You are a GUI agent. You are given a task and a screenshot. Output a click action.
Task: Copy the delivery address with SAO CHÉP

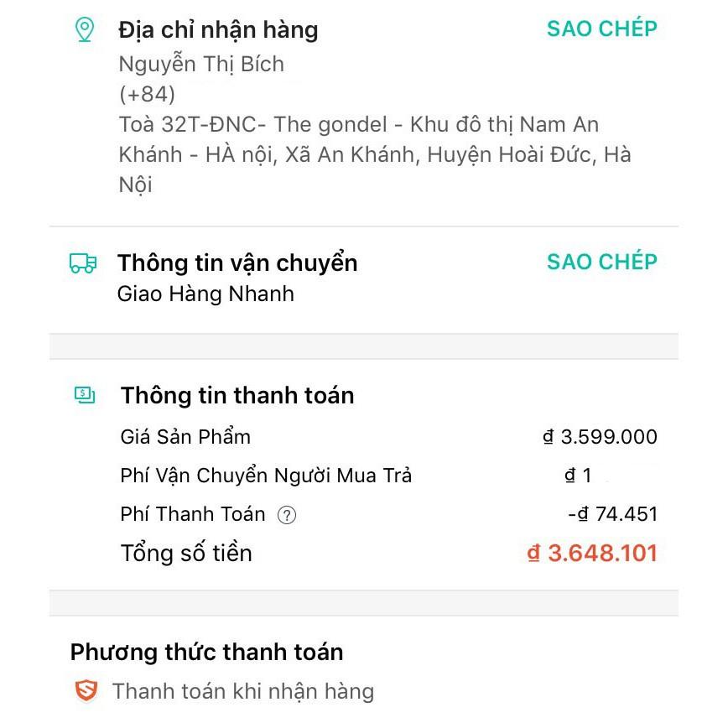pyautogui.click(x=601, y=29)
